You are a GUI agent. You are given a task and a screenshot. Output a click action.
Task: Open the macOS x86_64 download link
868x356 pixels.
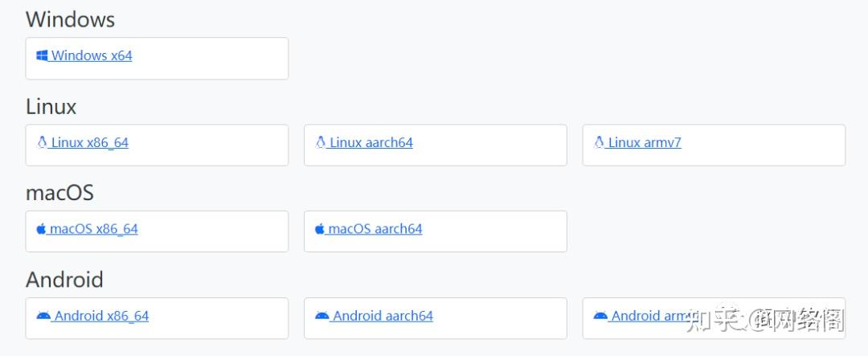(x=94, y=229)
